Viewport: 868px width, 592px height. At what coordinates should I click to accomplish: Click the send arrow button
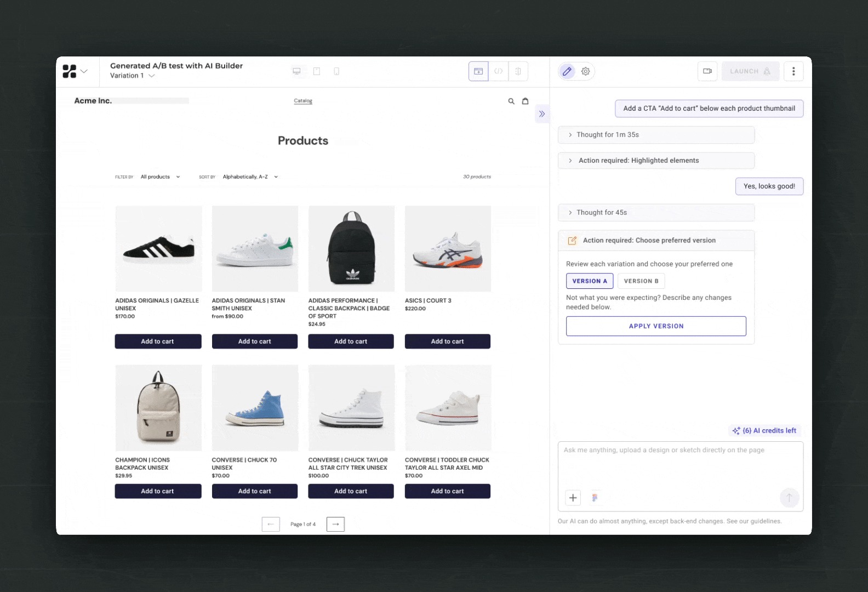pos(789,498)
